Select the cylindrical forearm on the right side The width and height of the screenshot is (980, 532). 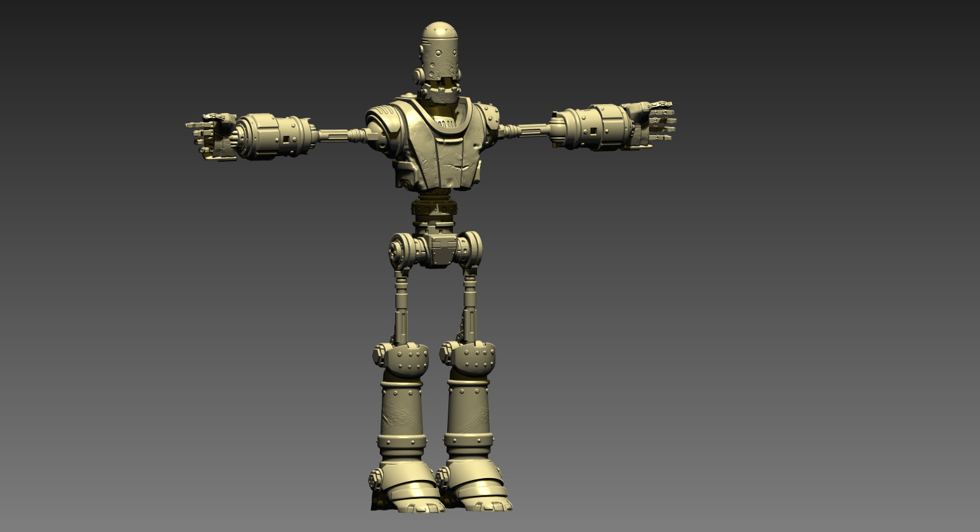[x=591, y=128]
